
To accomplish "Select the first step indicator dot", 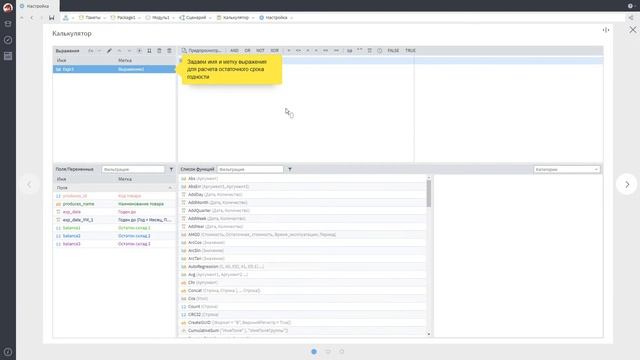I will (314, 351).
